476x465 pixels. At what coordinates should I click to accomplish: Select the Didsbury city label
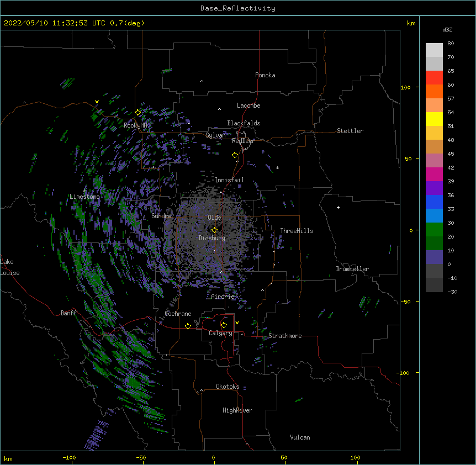pos(212,238)
